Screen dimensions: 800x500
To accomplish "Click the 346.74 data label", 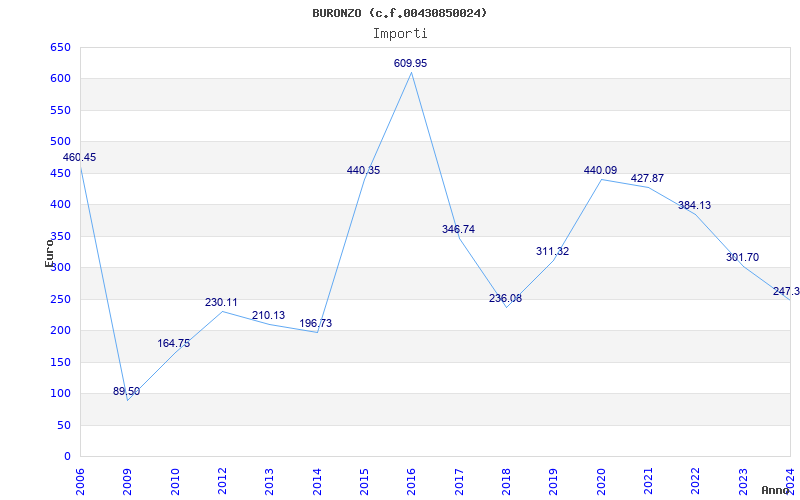I will [x=458, y=230].
